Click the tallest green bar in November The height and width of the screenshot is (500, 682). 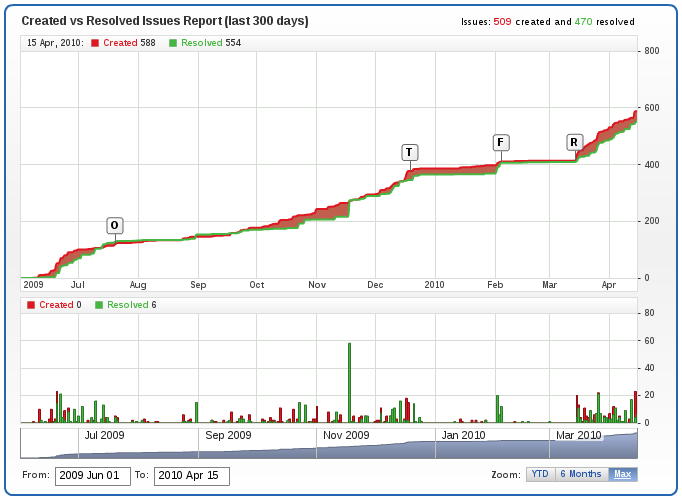coord(349,382)
